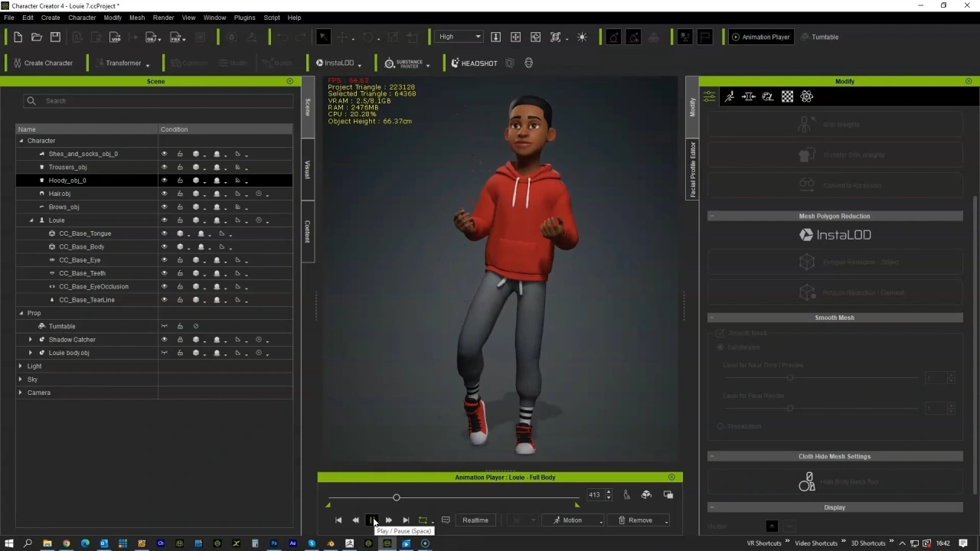Open the Windows Start menu
This screenshot has width=980, height=551.
coord(9,543)
